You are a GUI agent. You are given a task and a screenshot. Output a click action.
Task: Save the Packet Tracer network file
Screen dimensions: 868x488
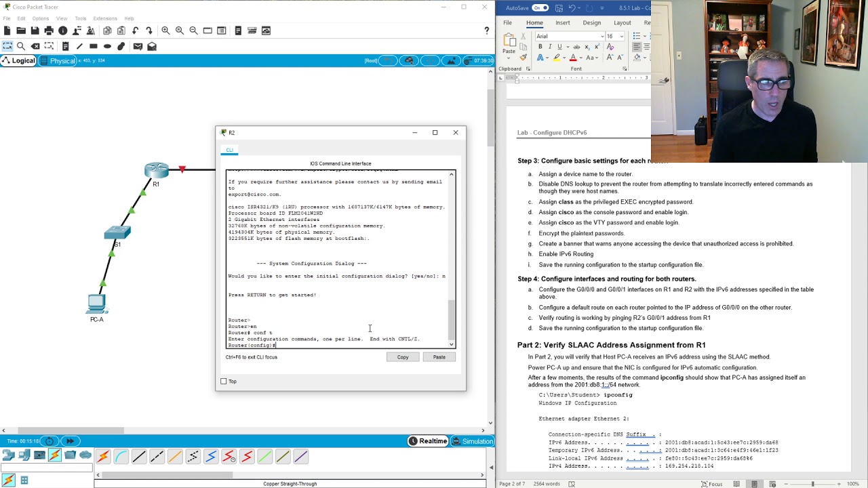tap(35, 30)
